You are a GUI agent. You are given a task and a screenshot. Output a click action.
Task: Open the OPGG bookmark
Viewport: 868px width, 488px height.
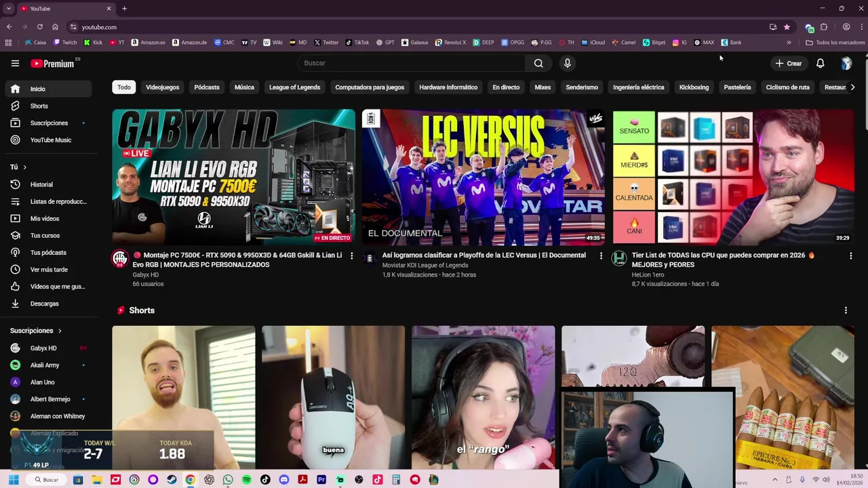click(513, 42)
